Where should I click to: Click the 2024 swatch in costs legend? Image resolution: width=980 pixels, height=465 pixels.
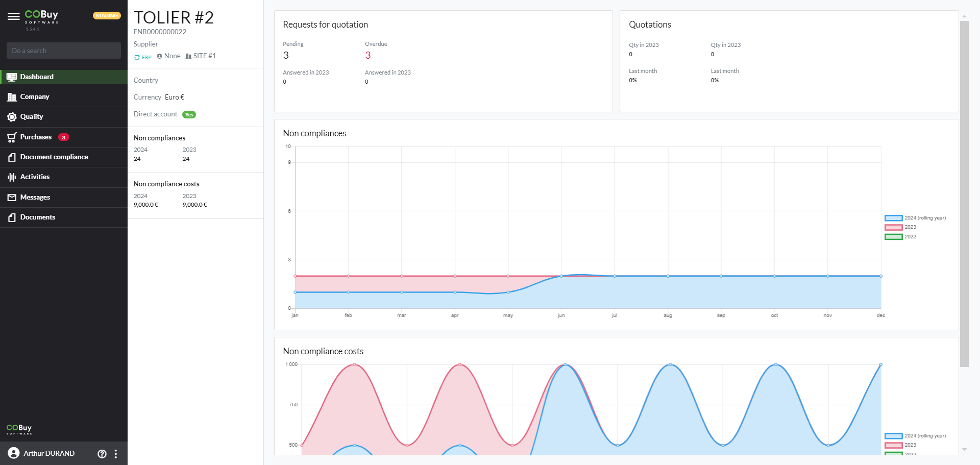pos(893,436)
